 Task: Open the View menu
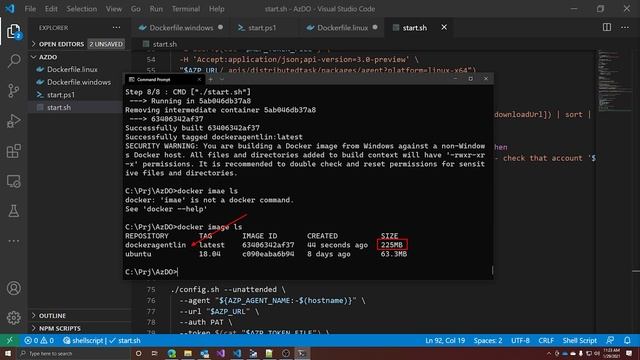tap(113, 9)
